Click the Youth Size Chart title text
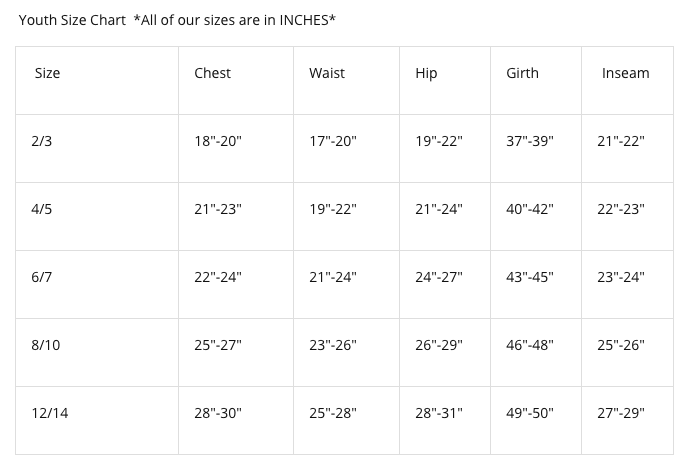The image size is (691, 474). pyautogui.click(x=72, y=20)
